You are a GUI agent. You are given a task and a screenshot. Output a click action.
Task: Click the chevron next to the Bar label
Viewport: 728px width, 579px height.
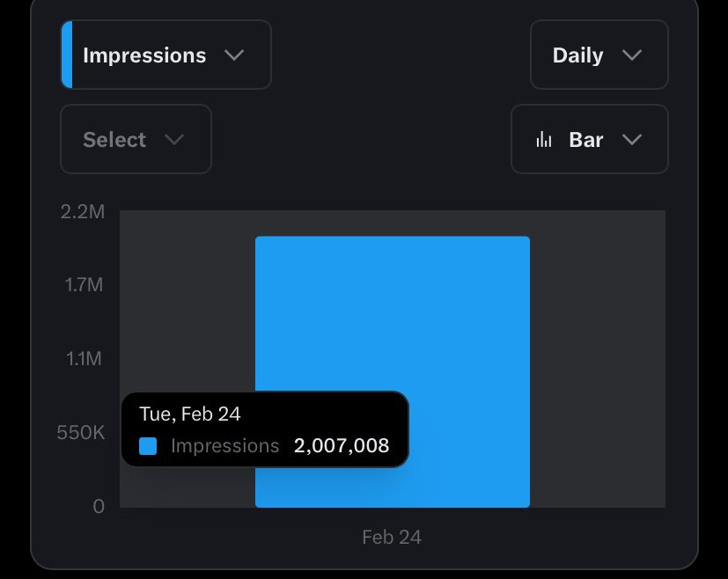coord(631,139)
